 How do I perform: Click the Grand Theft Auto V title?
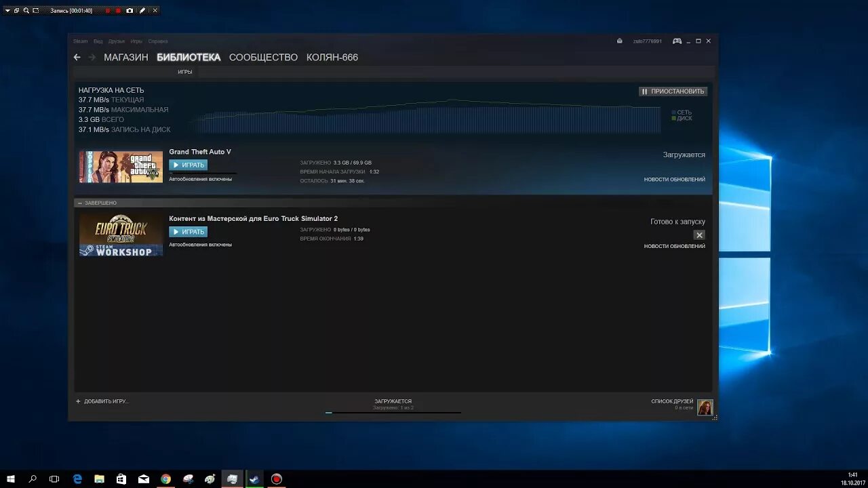click(x=200, y=152)
